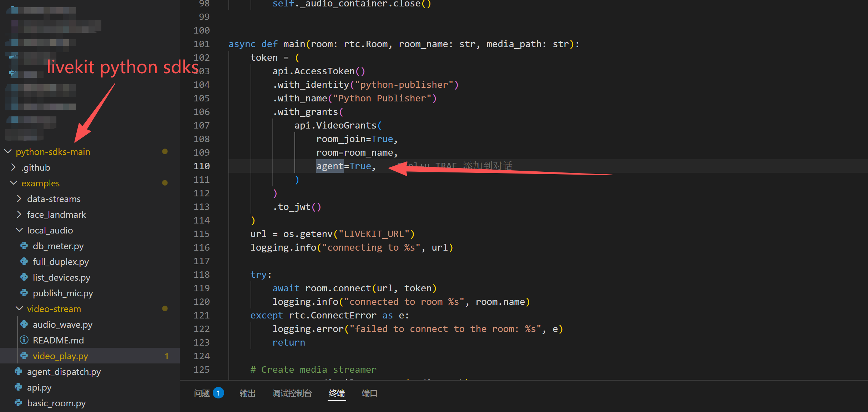Viewport: 868px width, 412px height.
Task: Click Python icon beside db_meter.py
Action: (24, 246)
